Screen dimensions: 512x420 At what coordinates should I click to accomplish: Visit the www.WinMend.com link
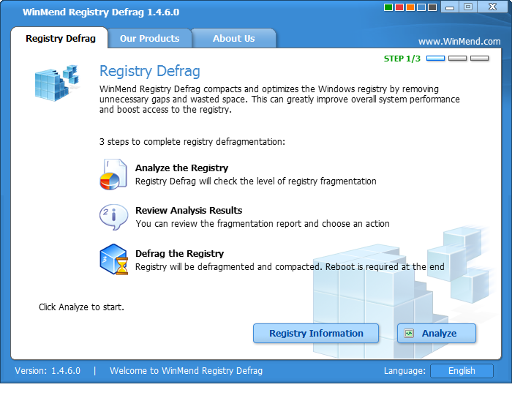459,42
